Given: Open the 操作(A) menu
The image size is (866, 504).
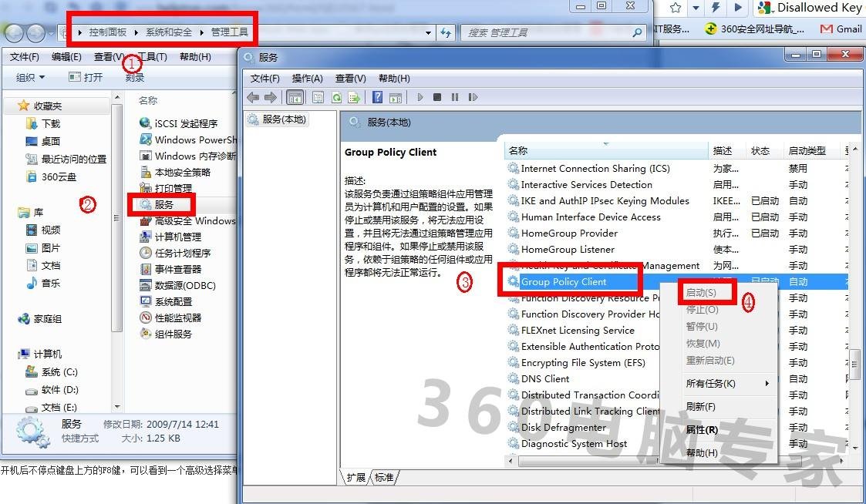Looking at the screenshot, I should (308, 77).
